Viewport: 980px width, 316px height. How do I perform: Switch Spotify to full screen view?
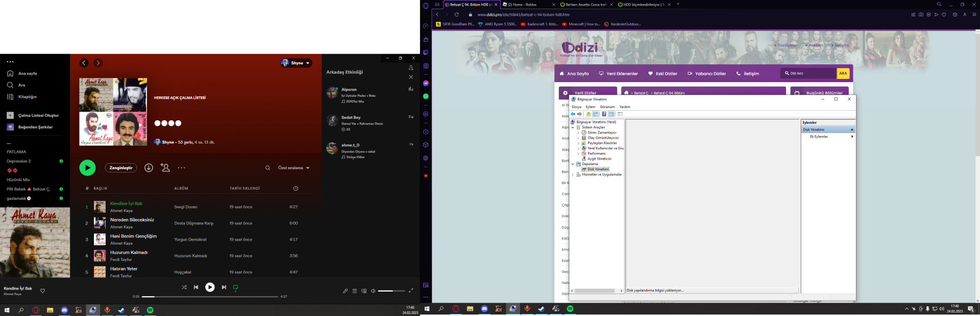411,291
